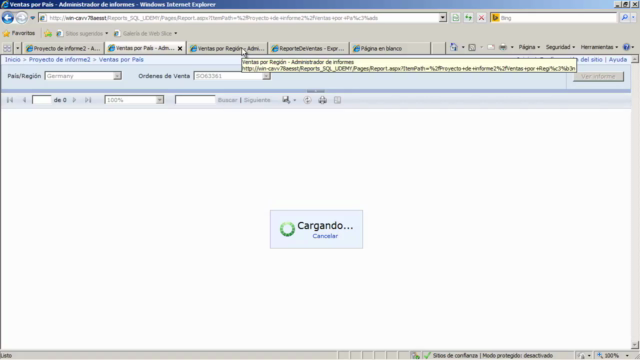Click the Buscar link
This screenshot has height=360, width=640.
click(227, 100)
